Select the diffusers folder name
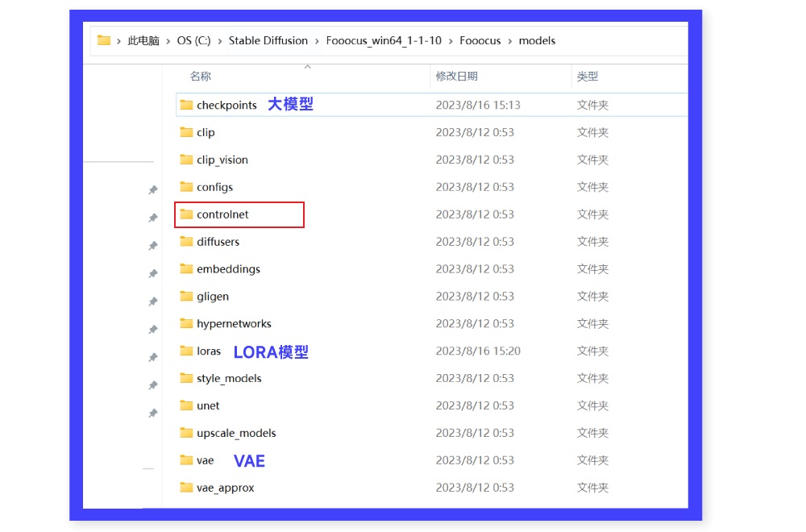Viewport: 806px width, 532px height. (x=218, y=242)
